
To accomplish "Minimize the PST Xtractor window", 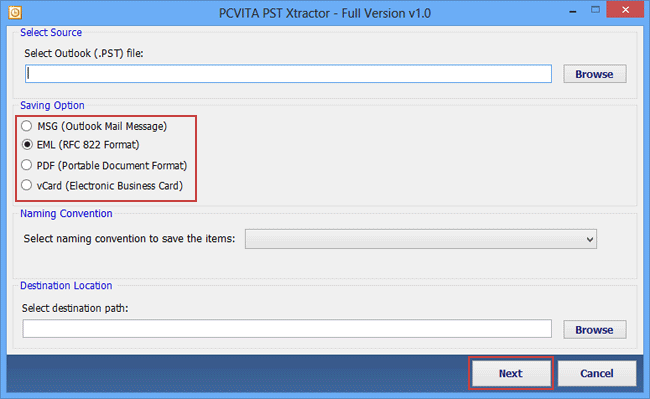I will point(573,12).
